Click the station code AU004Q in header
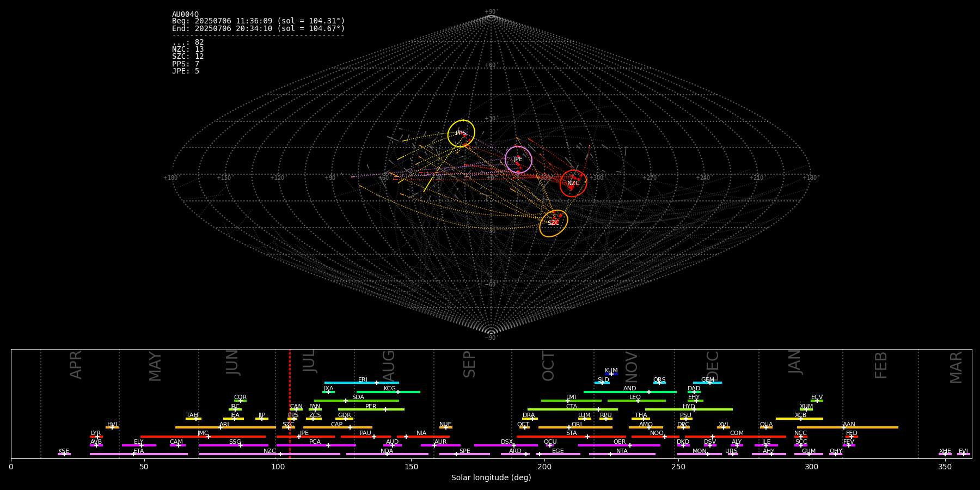This screenshot has width=980, height=490. [186, 15]
